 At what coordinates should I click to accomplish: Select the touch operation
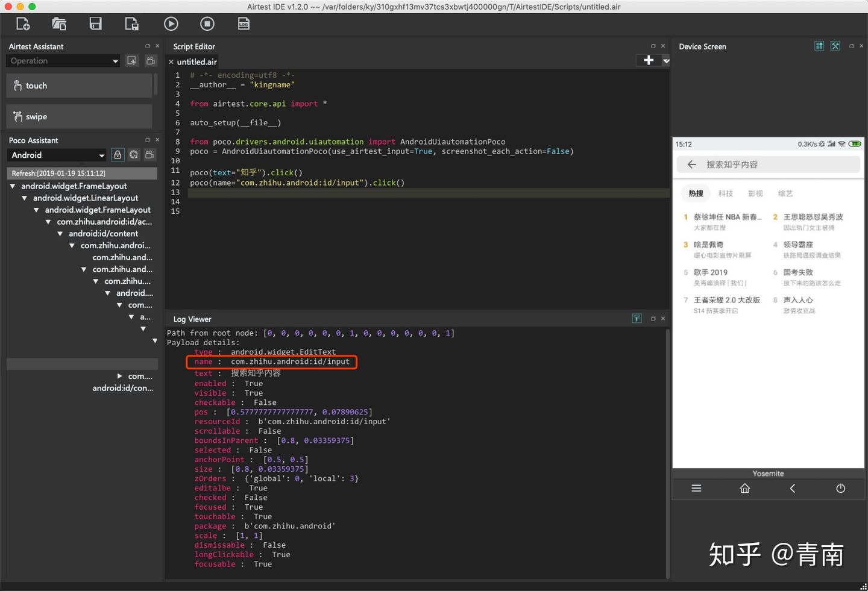(80, 86)
